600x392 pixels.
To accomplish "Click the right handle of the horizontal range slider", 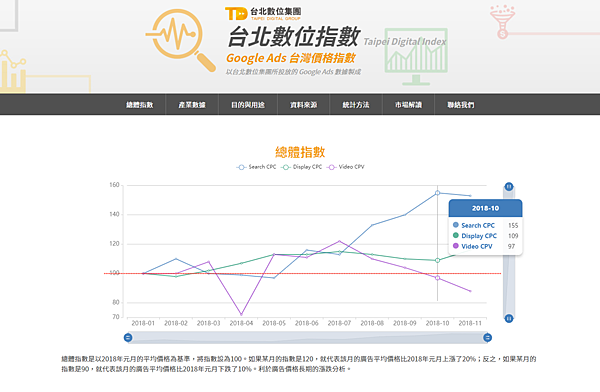I will click(x=487, y=338).
